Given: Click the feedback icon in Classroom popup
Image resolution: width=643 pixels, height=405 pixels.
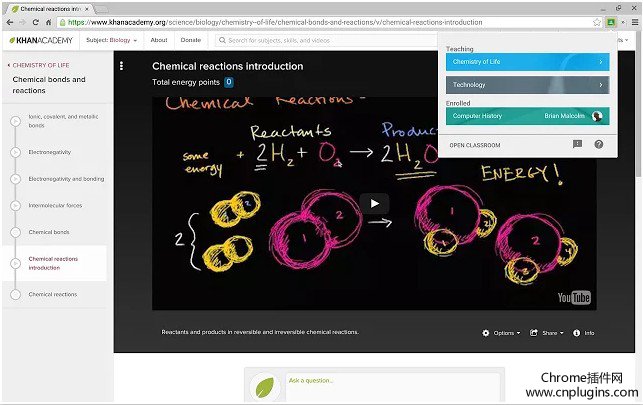Looking at the screenshot, I should 577,144.
